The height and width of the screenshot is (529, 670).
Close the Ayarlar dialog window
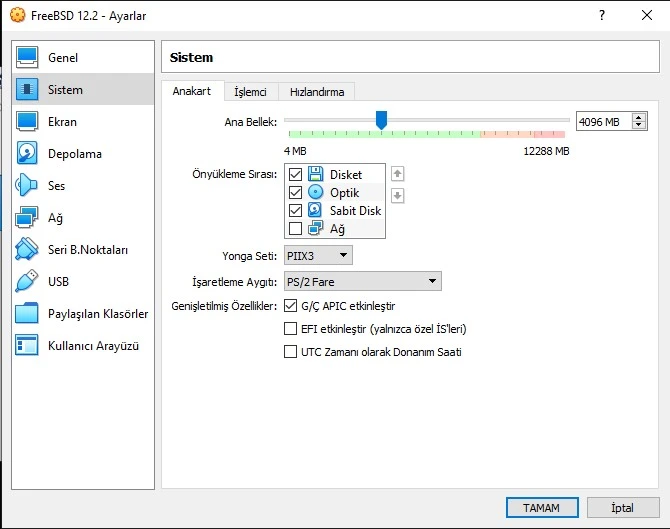pos(647,15)
